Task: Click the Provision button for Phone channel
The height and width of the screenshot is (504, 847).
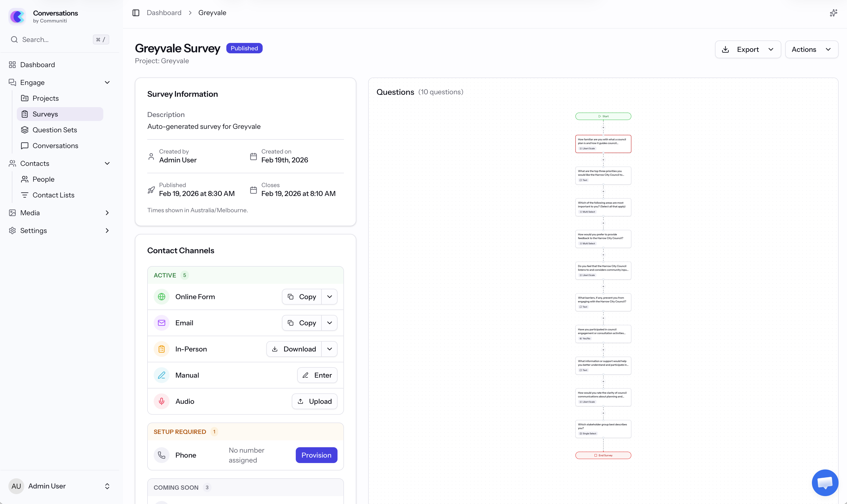Action: point(316,455)
